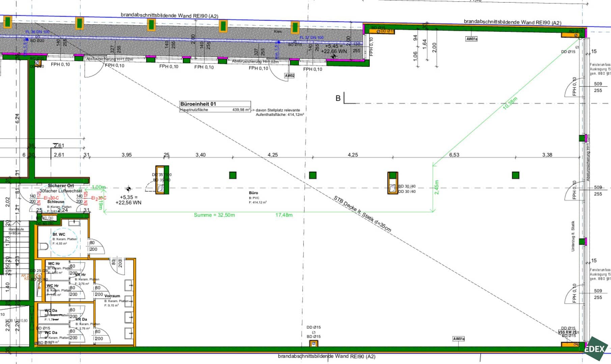The width and height of the screenshot is (611, 364).
Task: Select the 6,53 dimension value
Action: click(x=454, y=155)
